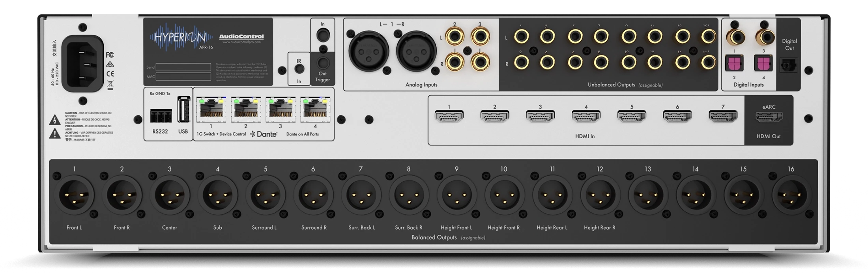Screen dimensions: 868x273
Task: Click optical digital input 2
Action: pos(734,63)
